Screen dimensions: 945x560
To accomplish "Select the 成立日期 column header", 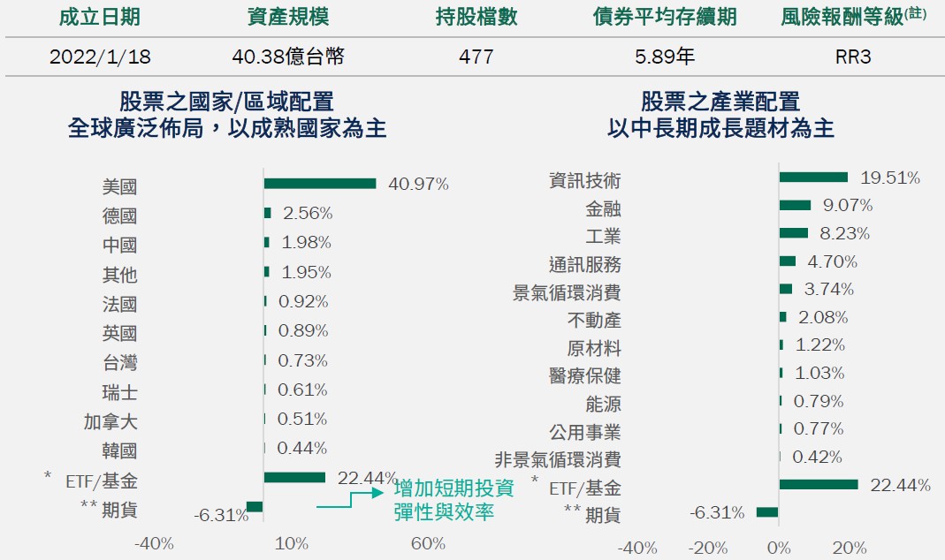I will 99,17.
